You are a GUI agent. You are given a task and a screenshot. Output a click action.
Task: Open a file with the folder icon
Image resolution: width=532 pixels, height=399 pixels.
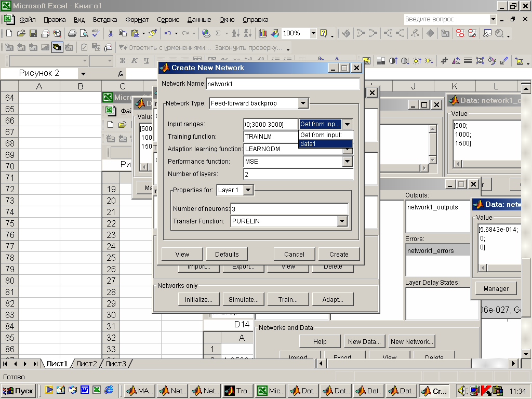[21, 33]
